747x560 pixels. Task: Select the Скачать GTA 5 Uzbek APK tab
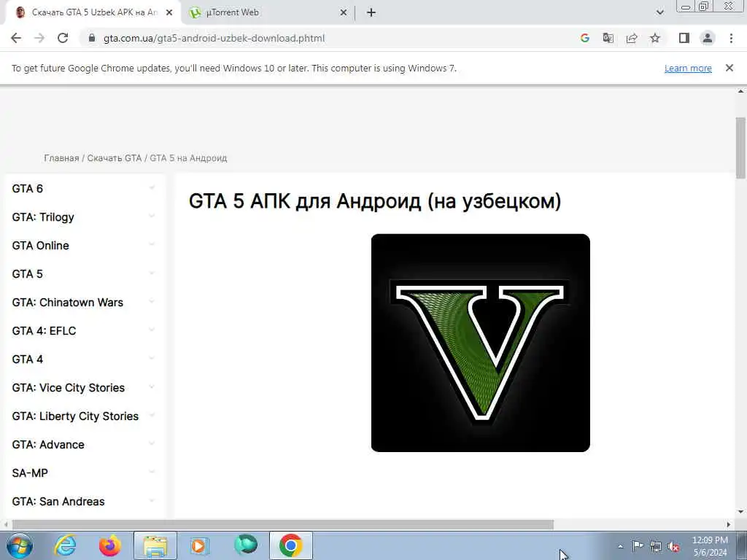pos(93,13)
